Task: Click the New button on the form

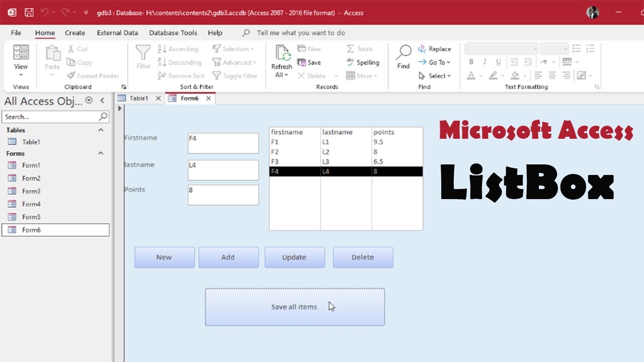Action: tap(164, 257)
